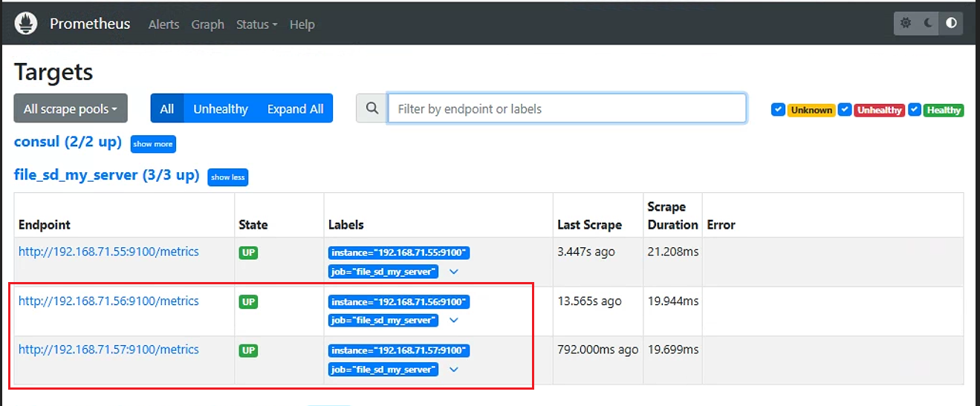980x406 pixels.
Task: Click the magnifying glass search icon
Action: point(371,108)
